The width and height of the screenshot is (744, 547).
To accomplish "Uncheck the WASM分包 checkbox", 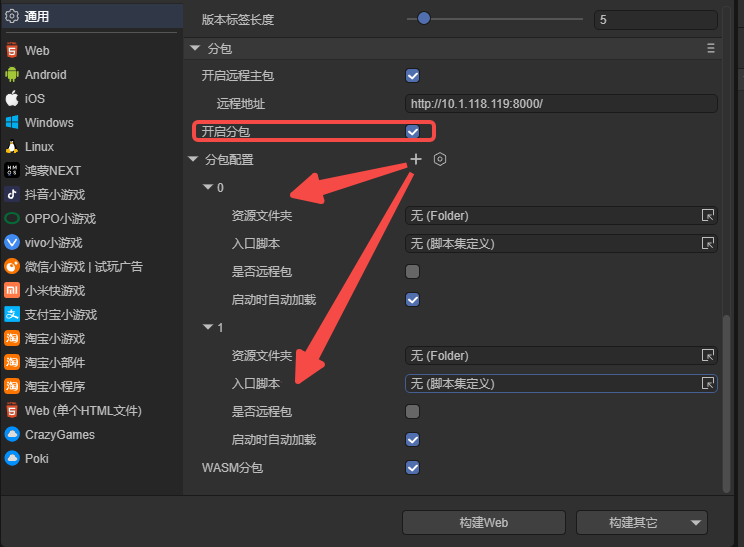I will [x=412, y=468].
